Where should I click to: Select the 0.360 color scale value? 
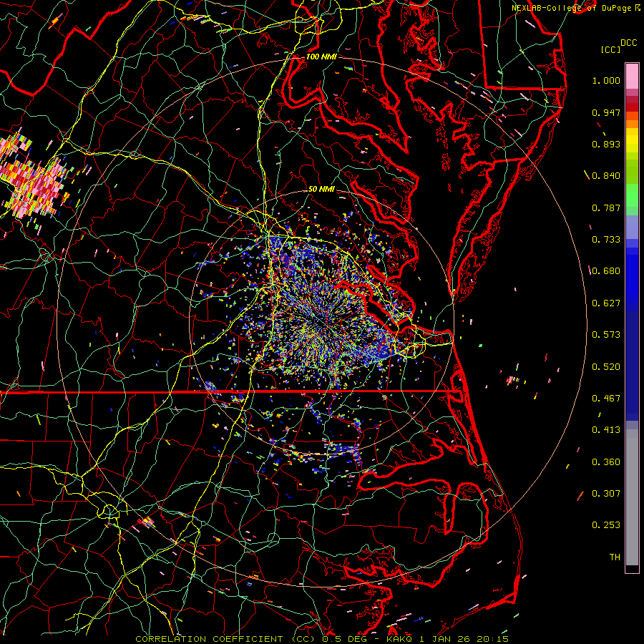pos(606,462)
